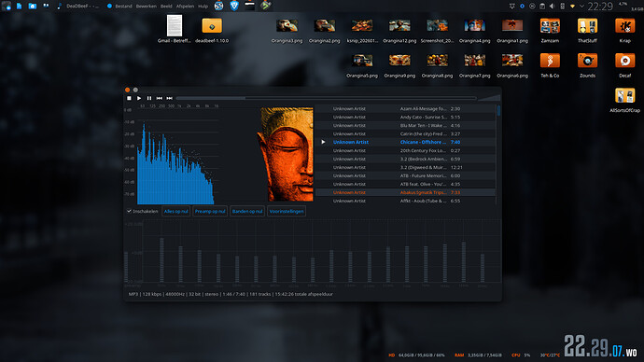Select the 3.2 (Bedrock Ambient) track
The height and width of the screenshot is (362, 644).
pos(405,159)
